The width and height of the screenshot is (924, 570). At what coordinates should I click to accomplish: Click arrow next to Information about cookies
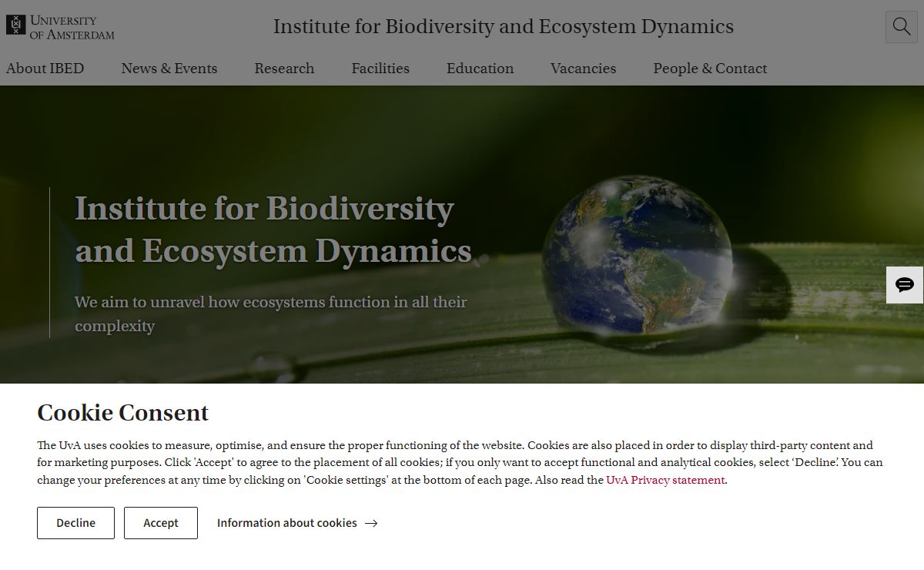(371, 523)
